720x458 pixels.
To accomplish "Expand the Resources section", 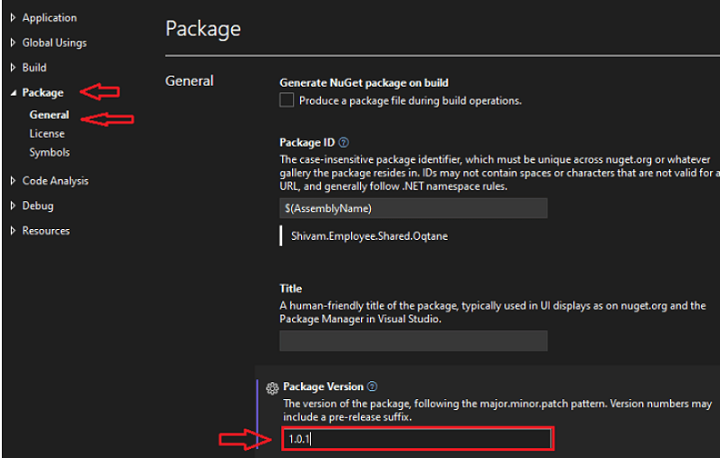I will point(13,231).
